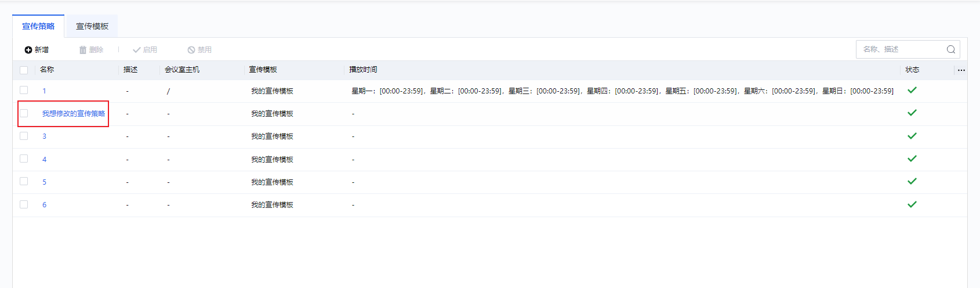Click green status check for policy 6
Screen dimensions: 980x288
click(912, 204)
